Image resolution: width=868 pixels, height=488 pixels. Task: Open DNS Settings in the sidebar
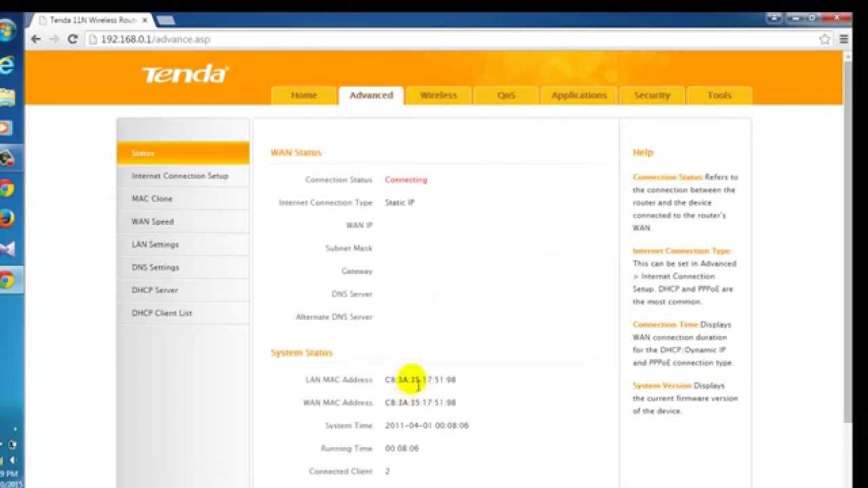(183, 268)
